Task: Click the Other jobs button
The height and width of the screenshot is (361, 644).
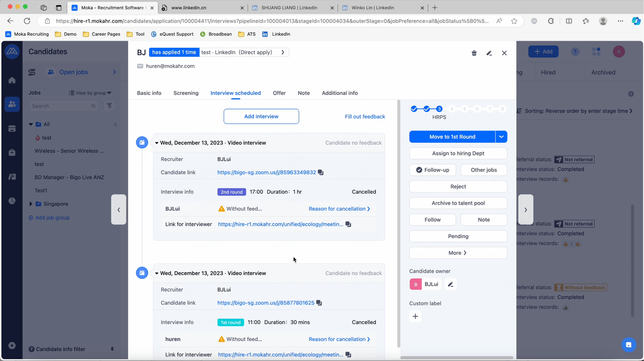Action: click(484, 170)
